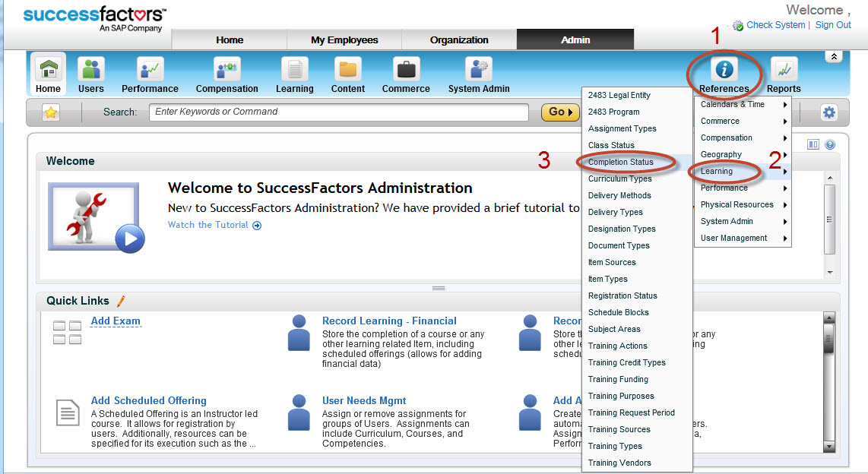Switch to the Admin tab

click(x=575, y=39)
